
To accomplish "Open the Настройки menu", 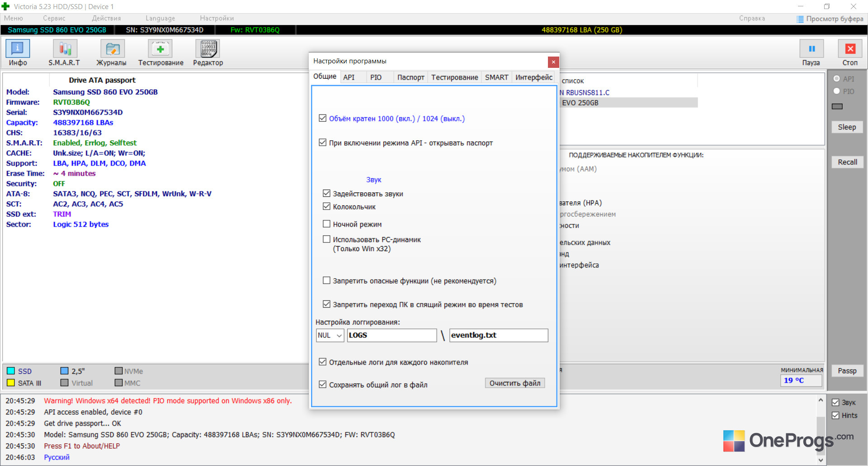I will [x=217, y=18].
